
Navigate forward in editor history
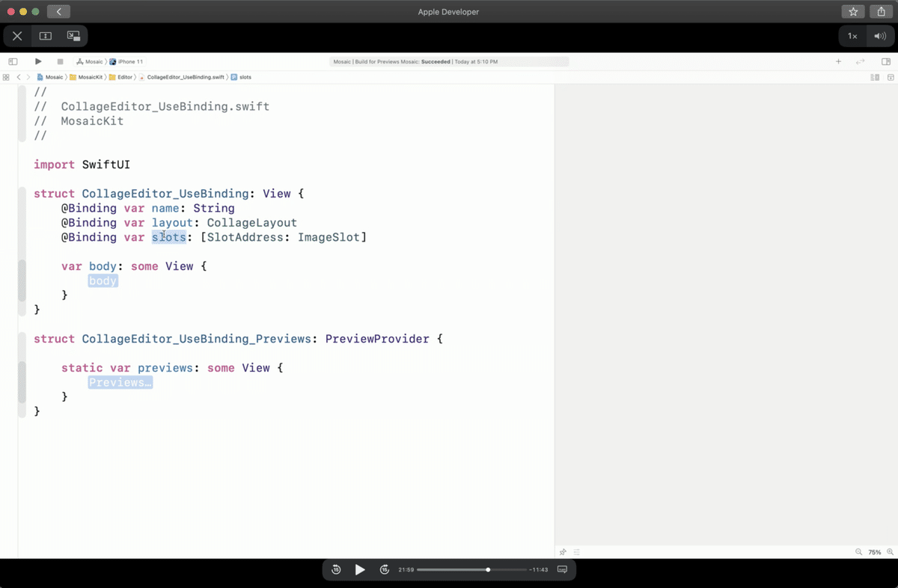click(28, 77)
